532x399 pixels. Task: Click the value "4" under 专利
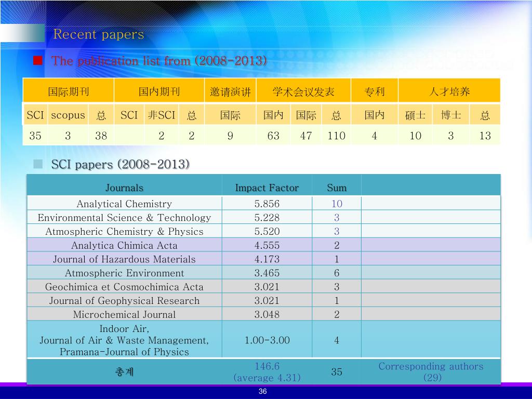pyautogui.click(x=375, y=136)
